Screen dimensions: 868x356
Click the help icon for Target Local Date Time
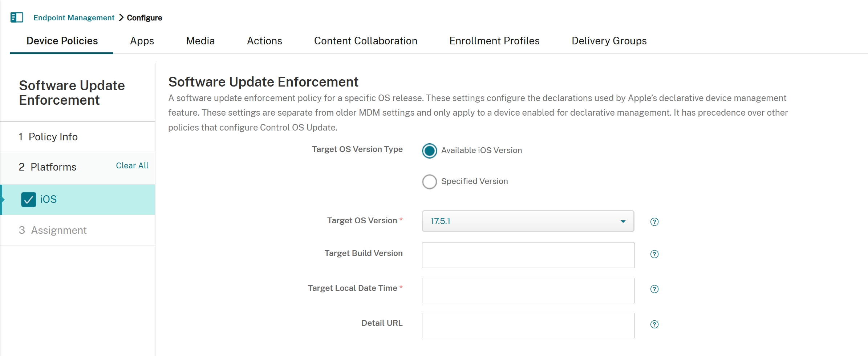pos(654,289)
